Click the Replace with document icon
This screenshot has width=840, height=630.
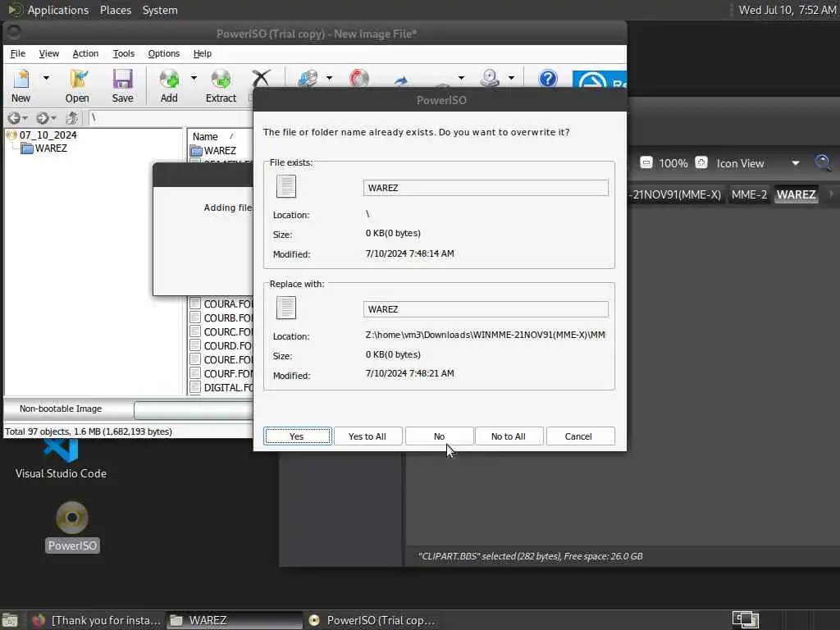286,308
